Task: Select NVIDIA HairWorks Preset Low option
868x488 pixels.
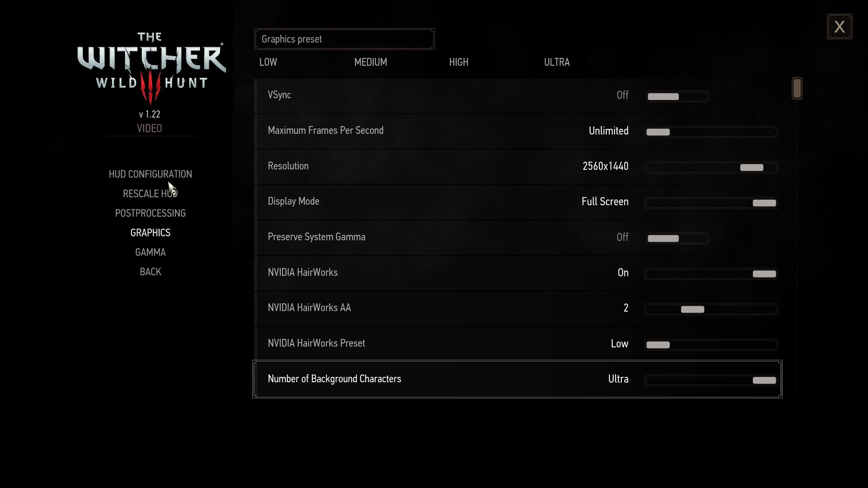Action: (658, 344)
